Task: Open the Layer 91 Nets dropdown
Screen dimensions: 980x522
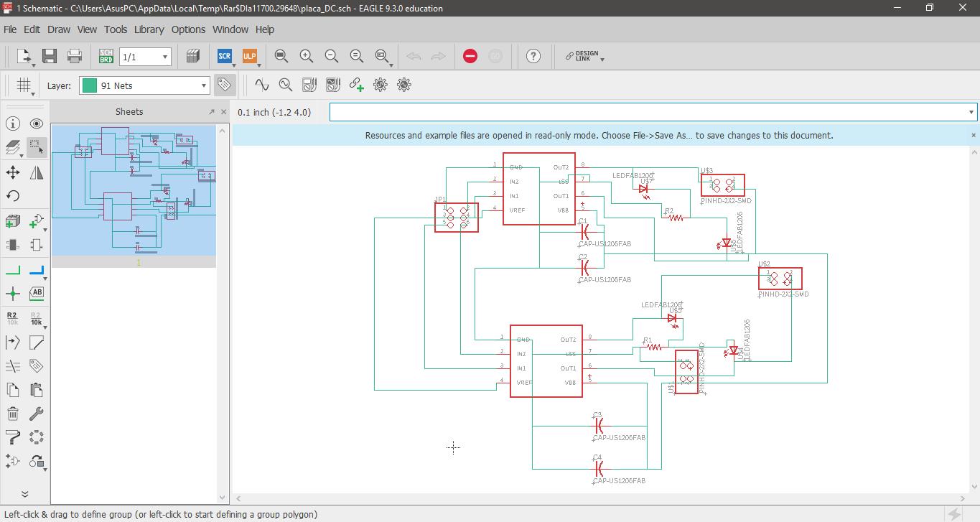Action: [x=144, y=85]
